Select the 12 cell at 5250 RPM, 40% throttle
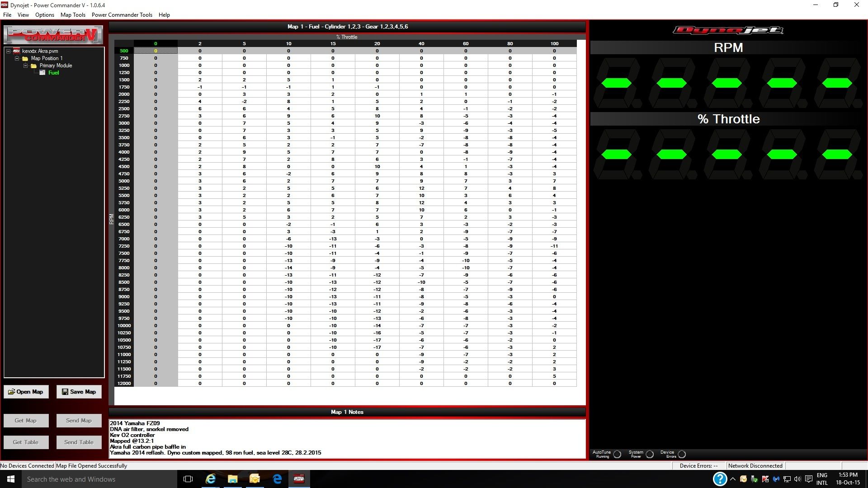 point(421,188)
